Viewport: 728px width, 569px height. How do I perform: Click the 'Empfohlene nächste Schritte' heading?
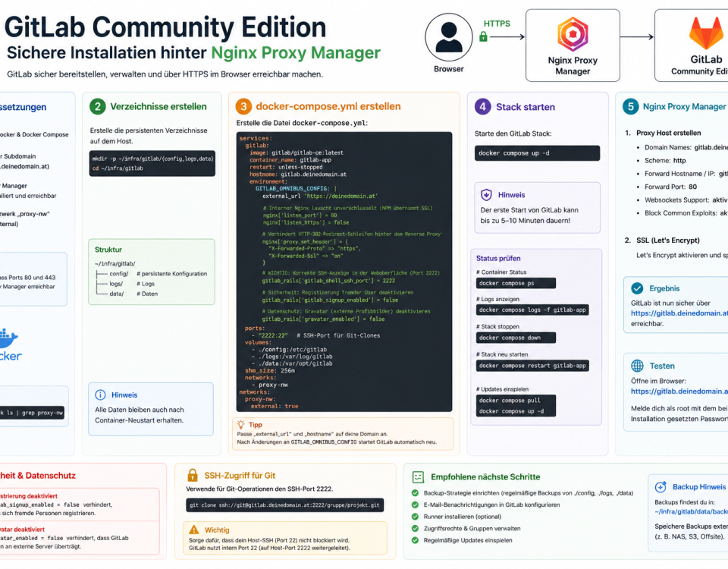(x=485, y=477)
